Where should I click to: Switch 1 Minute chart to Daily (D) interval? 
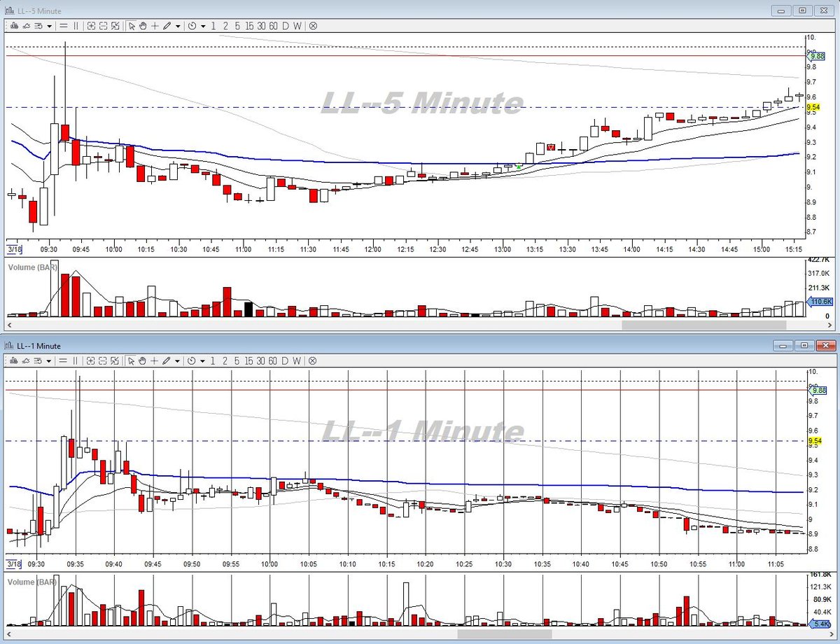(x=286, y=360)
